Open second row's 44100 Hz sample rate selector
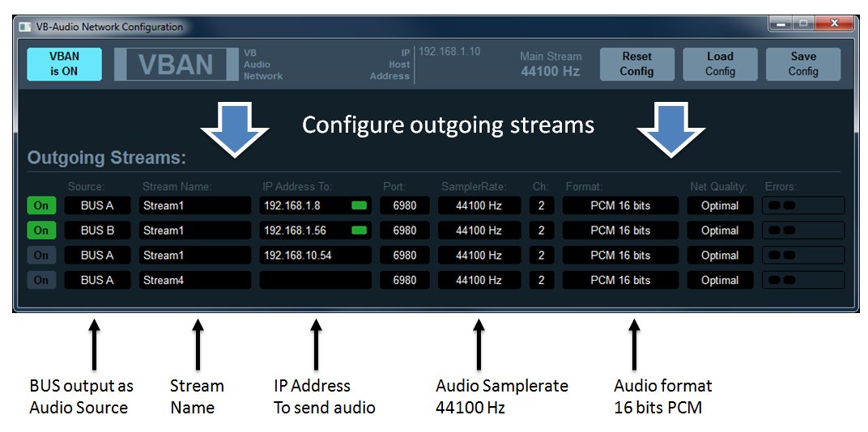 [479, 231]
